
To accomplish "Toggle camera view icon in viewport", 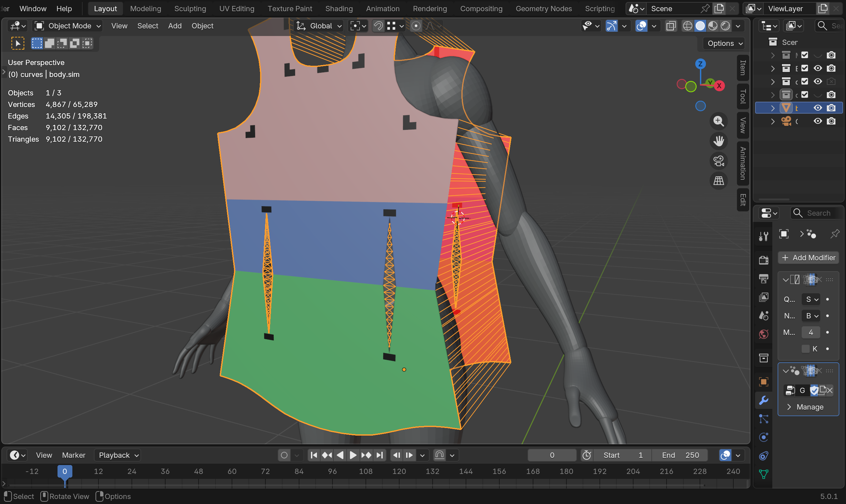I will click(718, 161).
